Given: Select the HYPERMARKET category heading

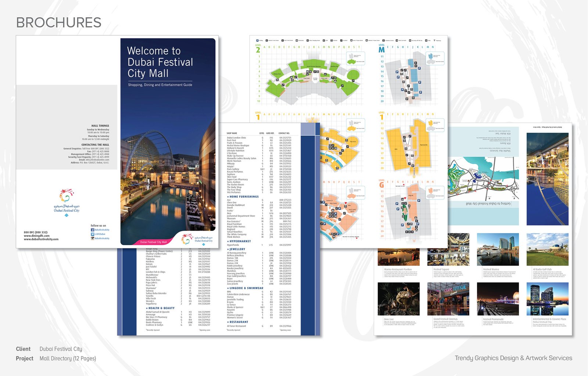Looking at the screenshot, I should coord(239,241).
